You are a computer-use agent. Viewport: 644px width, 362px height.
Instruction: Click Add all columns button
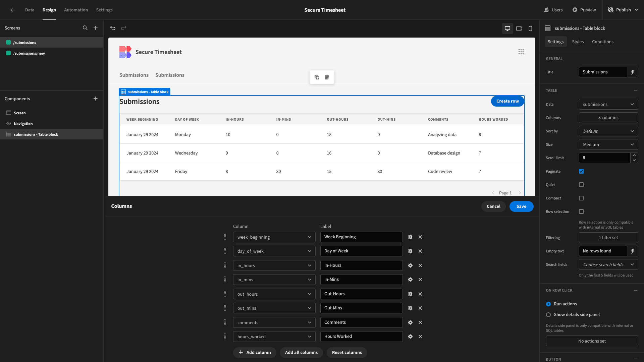(301, 353)
